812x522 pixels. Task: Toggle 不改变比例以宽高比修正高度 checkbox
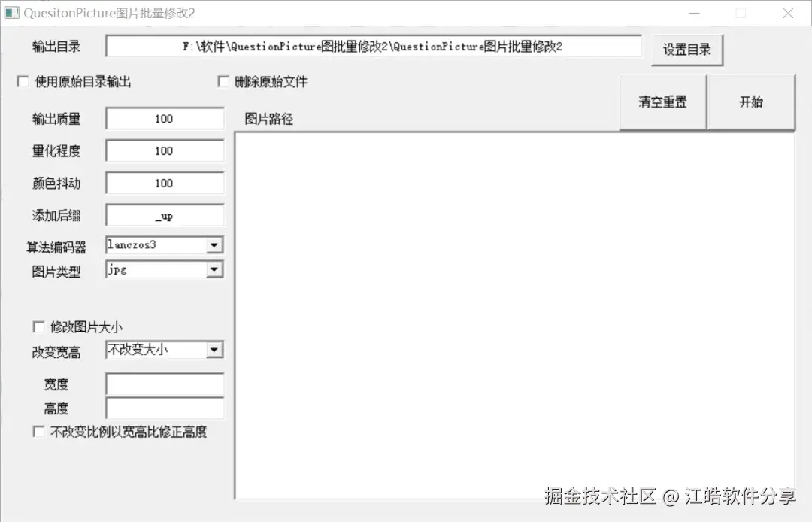point(39,432)
